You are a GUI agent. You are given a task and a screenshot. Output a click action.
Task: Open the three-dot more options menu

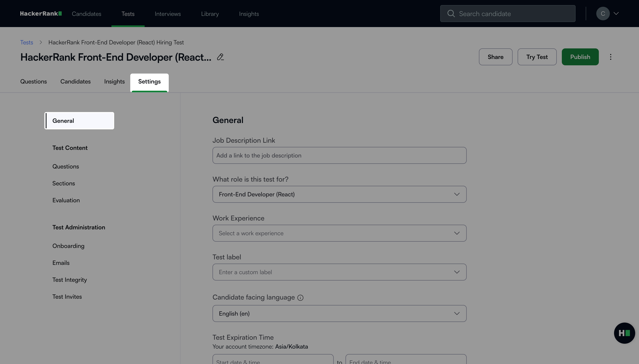(610, 57)
